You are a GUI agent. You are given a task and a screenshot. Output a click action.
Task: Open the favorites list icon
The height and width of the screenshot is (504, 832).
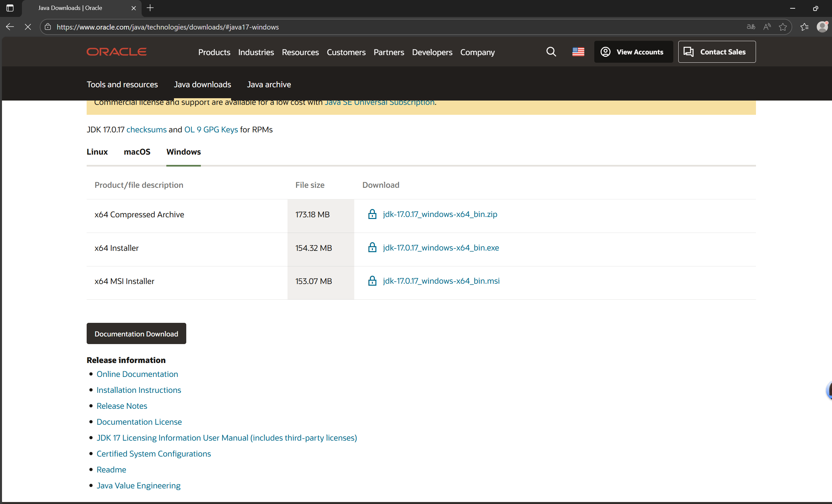[x=804, y=27]
